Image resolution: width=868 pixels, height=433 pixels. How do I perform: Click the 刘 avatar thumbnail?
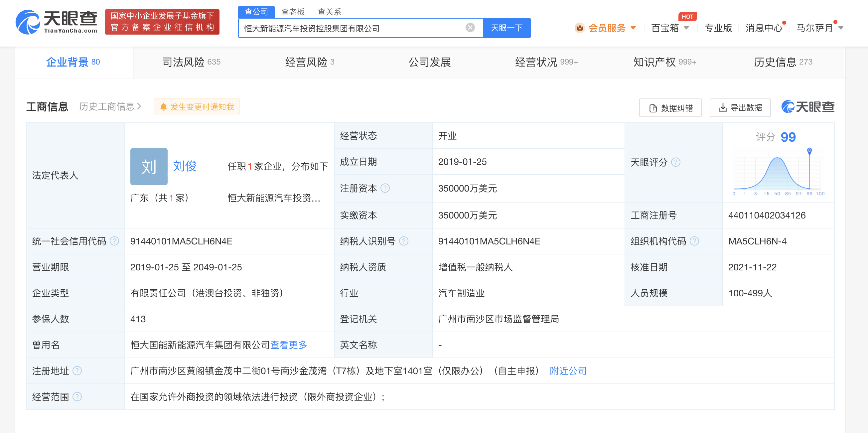point(149,167)
